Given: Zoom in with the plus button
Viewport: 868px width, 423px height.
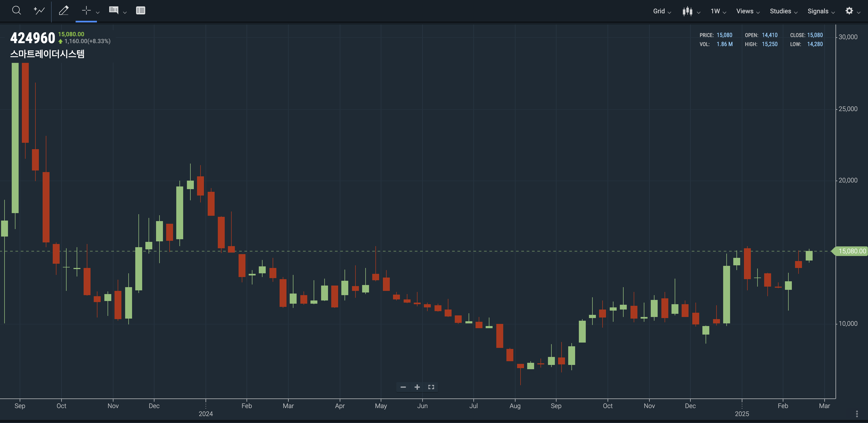Looking at the screenshot, I should click(x=417, y=387).
